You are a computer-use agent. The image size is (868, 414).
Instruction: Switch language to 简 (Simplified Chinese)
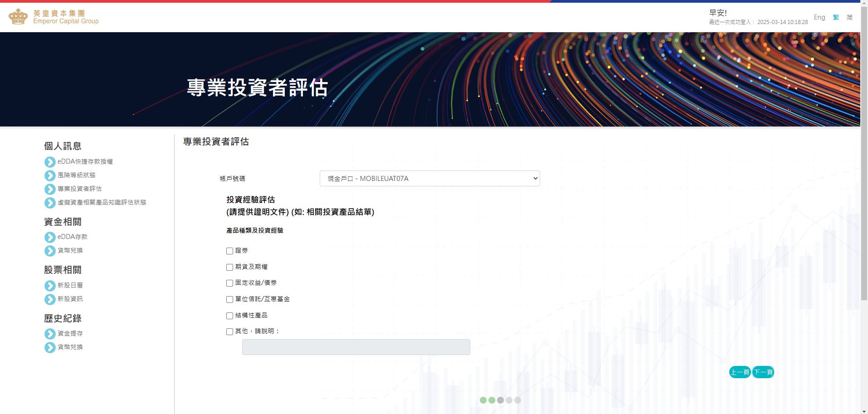click(849, 17)
